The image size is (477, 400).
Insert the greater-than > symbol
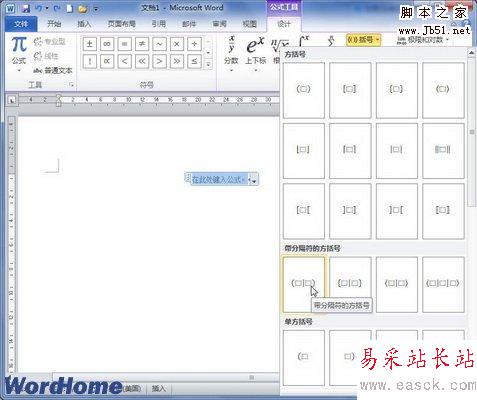159,61
